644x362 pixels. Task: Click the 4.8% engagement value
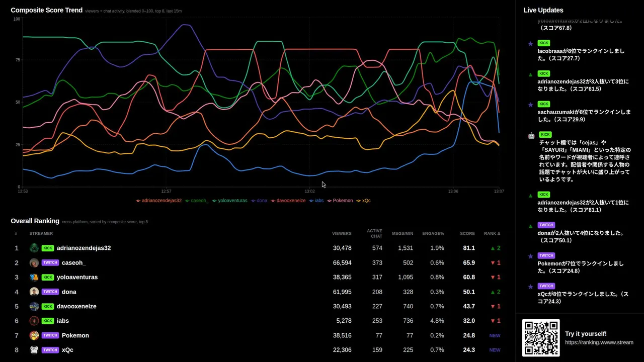(437, 321)
